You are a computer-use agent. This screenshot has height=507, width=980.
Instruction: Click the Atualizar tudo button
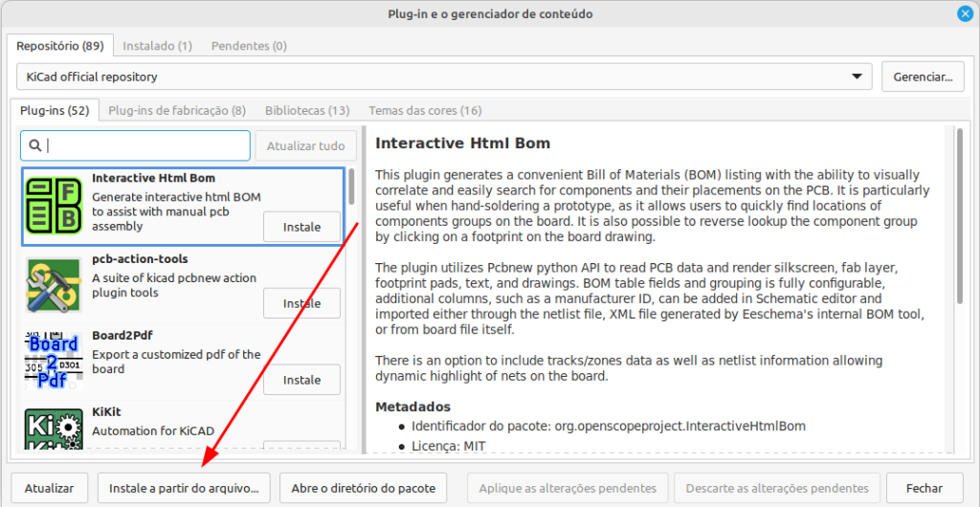[305, 146]
